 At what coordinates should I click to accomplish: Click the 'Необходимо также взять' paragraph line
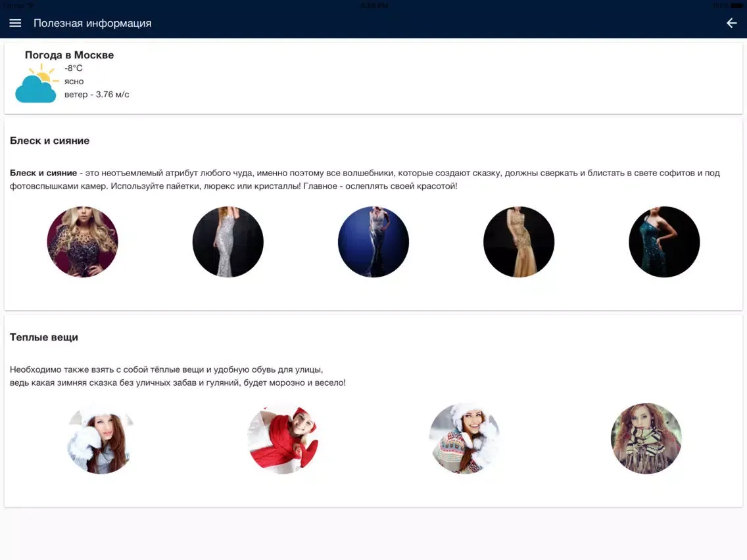(166, 369)
